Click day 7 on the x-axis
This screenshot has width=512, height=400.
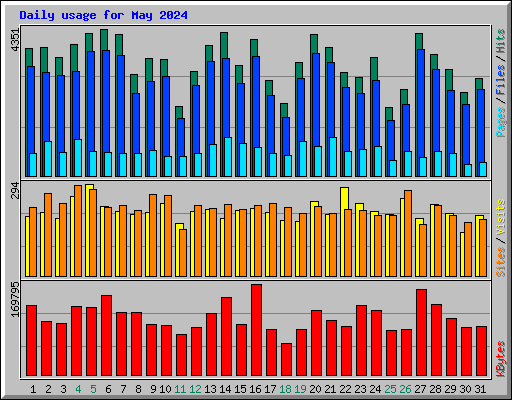coord(123,389)
